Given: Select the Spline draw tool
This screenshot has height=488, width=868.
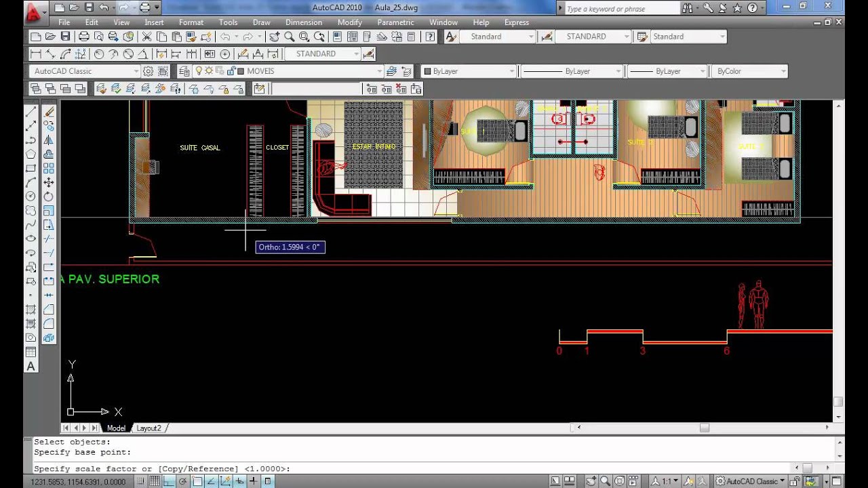Looking at the screenshot, I should coord(31,224).
